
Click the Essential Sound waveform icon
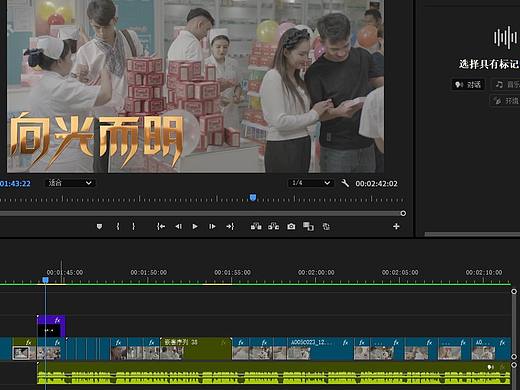pos(505,37)
